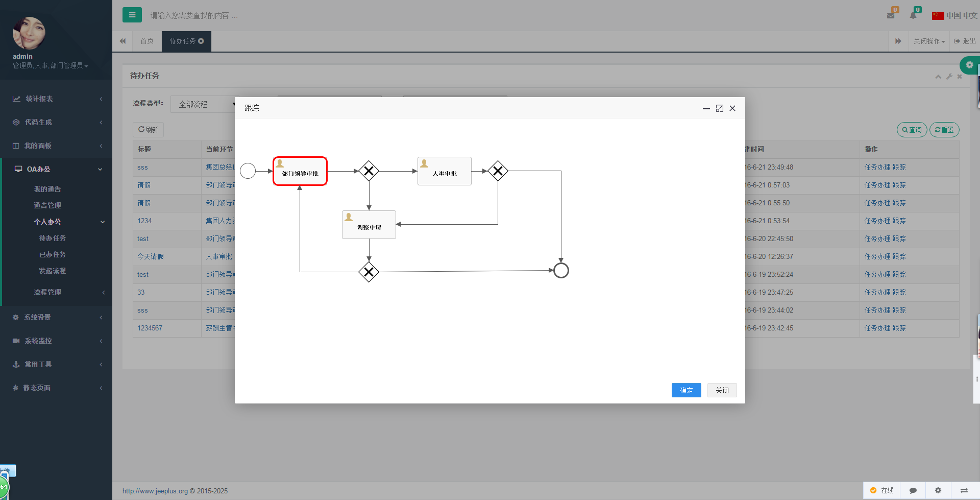Collapse the 待办任务 panel with up chevron
The width and height of the screenshot is (980, 500).
point(938,77)
